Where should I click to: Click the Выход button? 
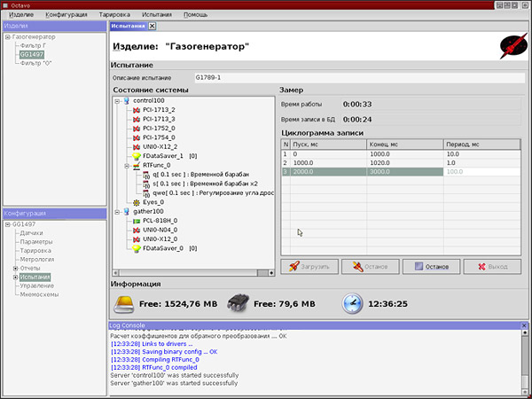tap(492, 267)
